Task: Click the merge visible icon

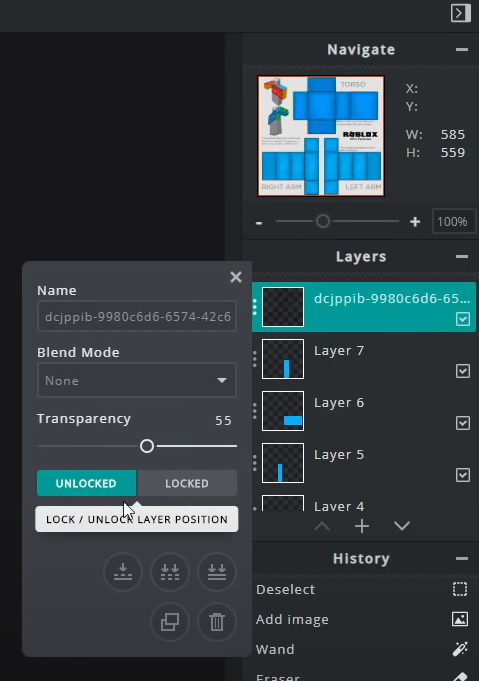Action: coord(170,572)
